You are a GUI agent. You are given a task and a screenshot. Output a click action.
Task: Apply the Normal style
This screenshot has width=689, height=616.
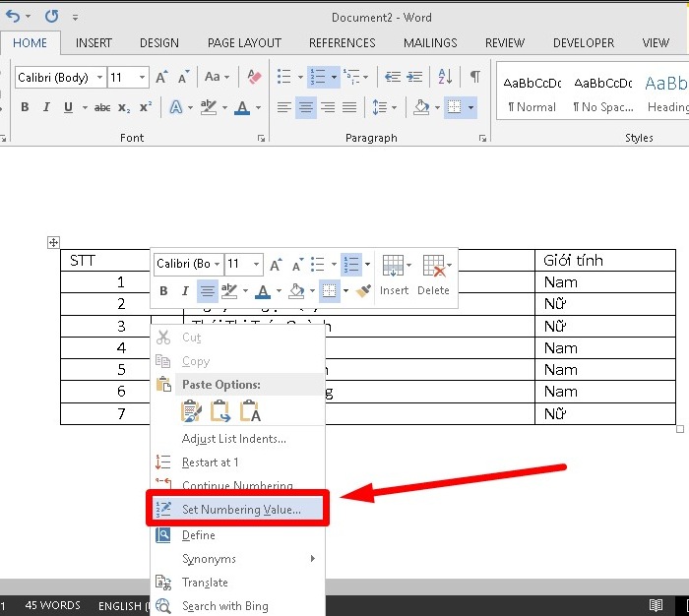coord(532,93)
